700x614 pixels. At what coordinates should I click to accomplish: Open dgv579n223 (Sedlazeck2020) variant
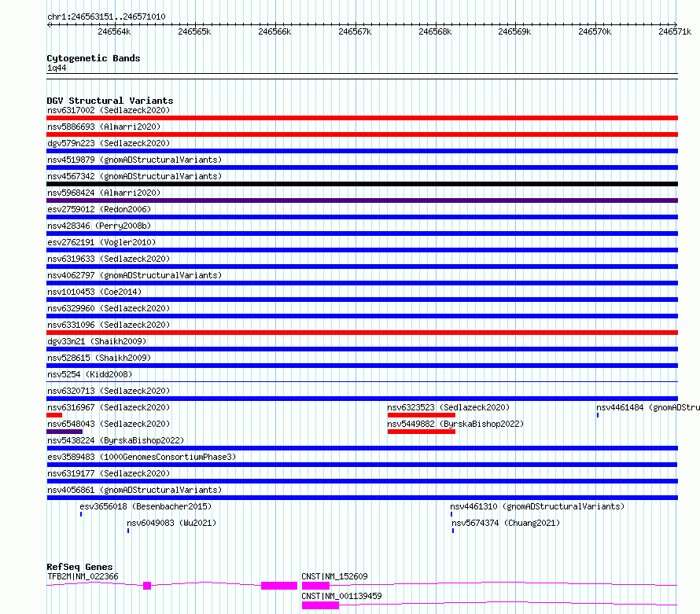coord(109,143)
